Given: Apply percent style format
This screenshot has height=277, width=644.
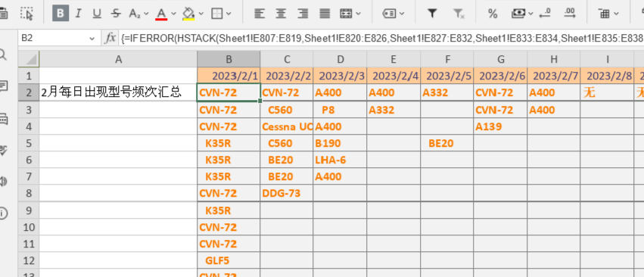Looking at the screenshot, I should click(x=493, y=14).
